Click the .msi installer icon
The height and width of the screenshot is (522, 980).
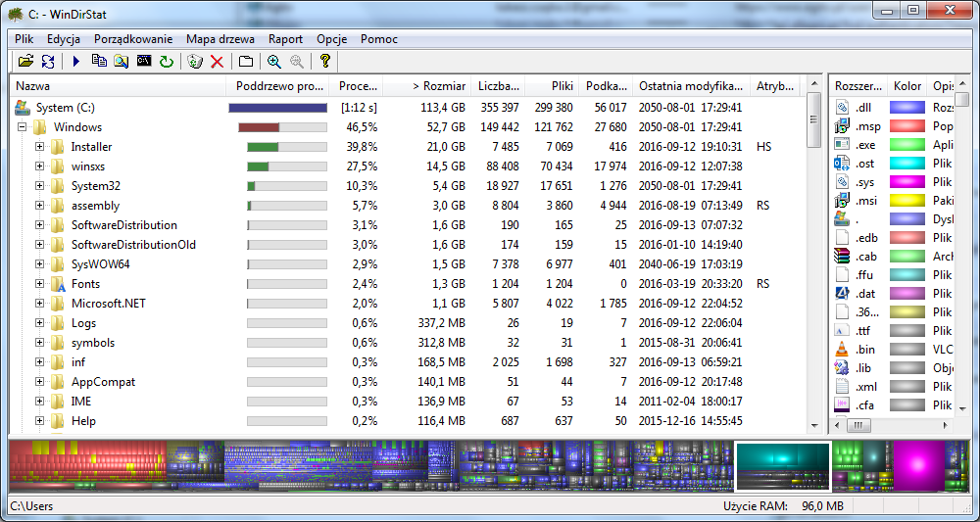coord(841,201)
